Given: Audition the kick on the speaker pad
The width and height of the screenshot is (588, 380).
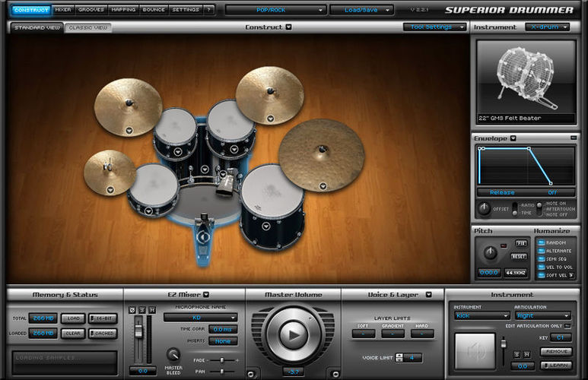Looking at the screenshot, I should pos(475,351).
